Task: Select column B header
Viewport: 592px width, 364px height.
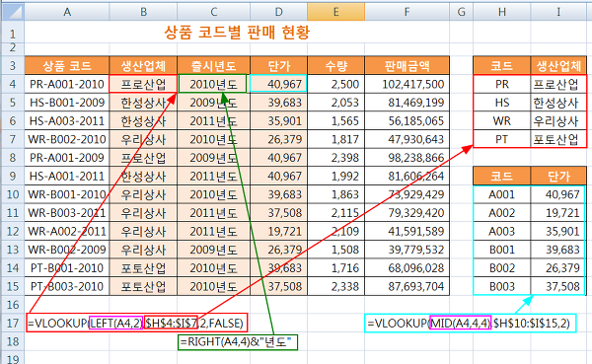Action: tap(143, 12)
